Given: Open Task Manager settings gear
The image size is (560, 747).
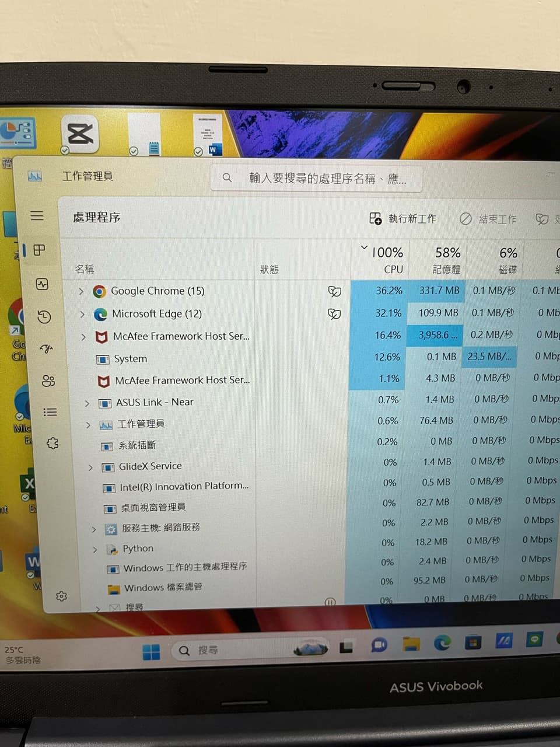Looking at the screenshot, I should [61, 596].
